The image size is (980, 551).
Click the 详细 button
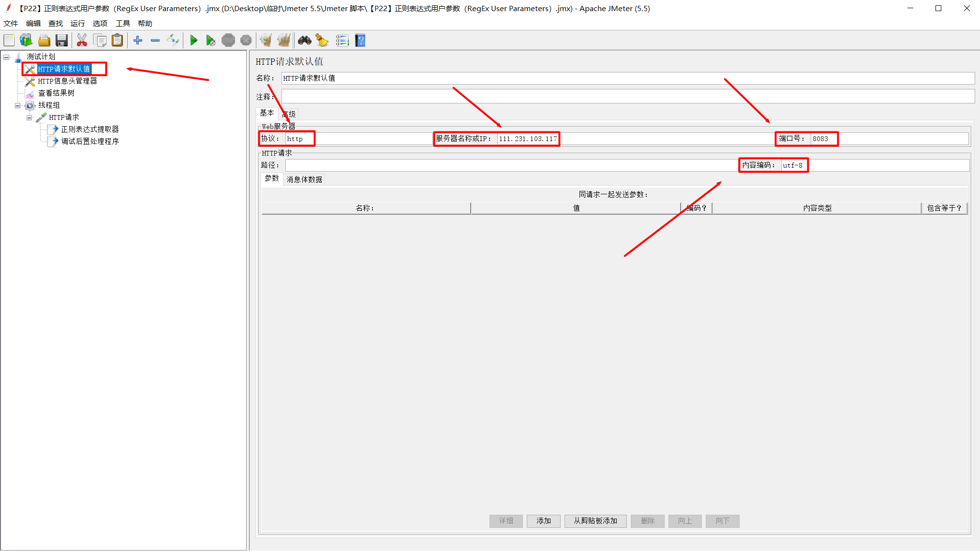coord(506,521)
